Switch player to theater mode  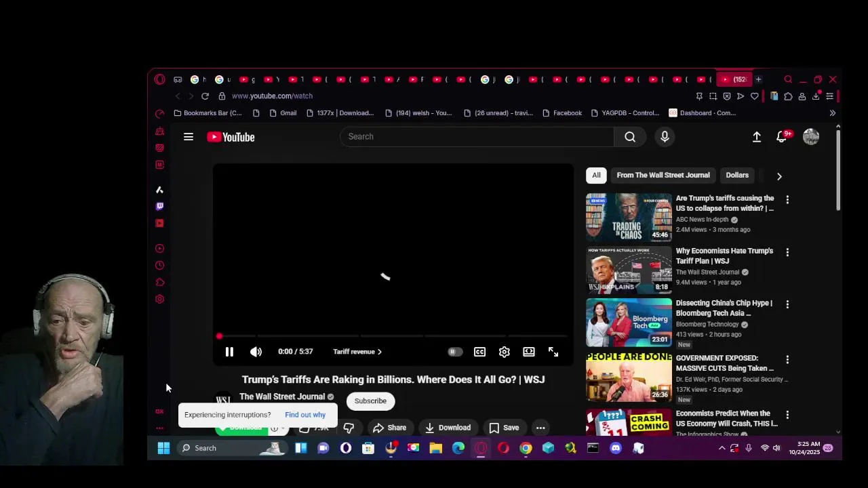(x=529, y=352)
